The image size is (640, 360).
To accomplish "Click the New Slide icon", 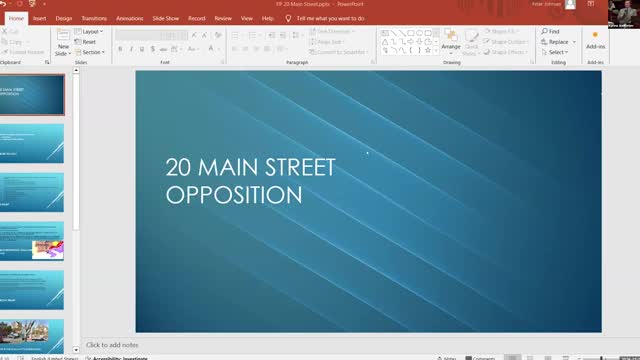I will pos(63,36).
